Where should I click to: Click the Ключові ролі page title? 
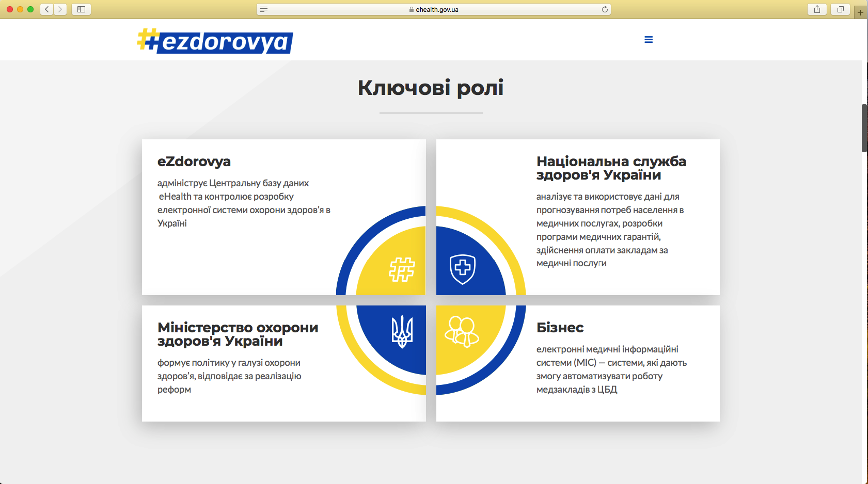pyautogui.click(x=431, y=88)
